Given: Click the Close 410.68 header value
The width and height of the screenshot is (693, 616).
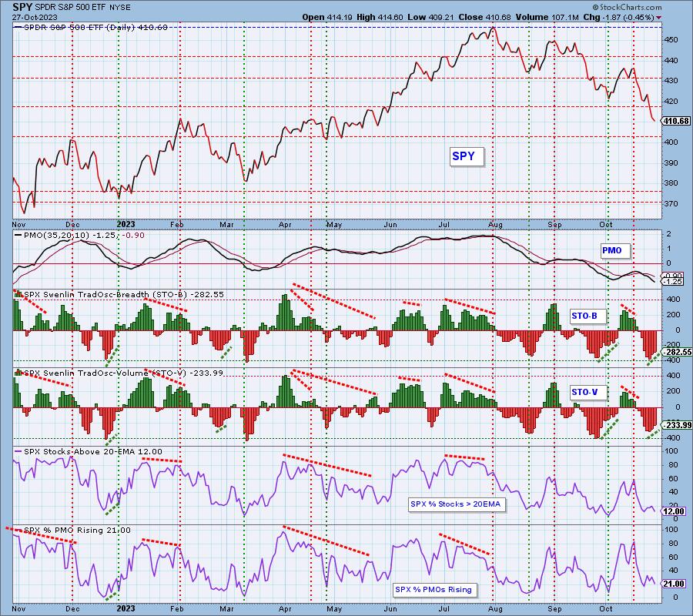Looking at the screenshot, I should click(484, 17).
